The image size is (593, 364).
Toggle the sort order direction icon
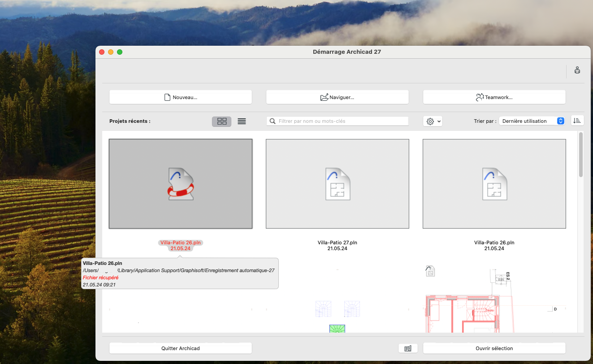[577, 121]
